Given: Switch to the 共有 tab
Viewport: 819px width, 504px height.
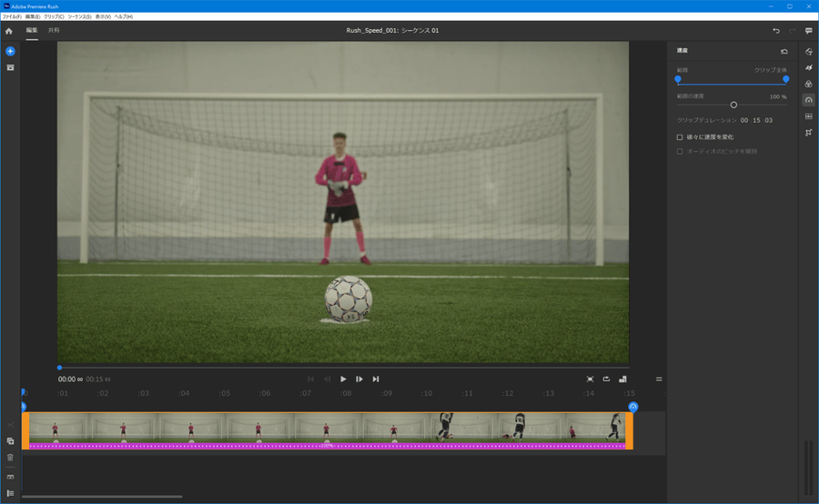Looking at the screenshot, I should (x=54, y=31).
